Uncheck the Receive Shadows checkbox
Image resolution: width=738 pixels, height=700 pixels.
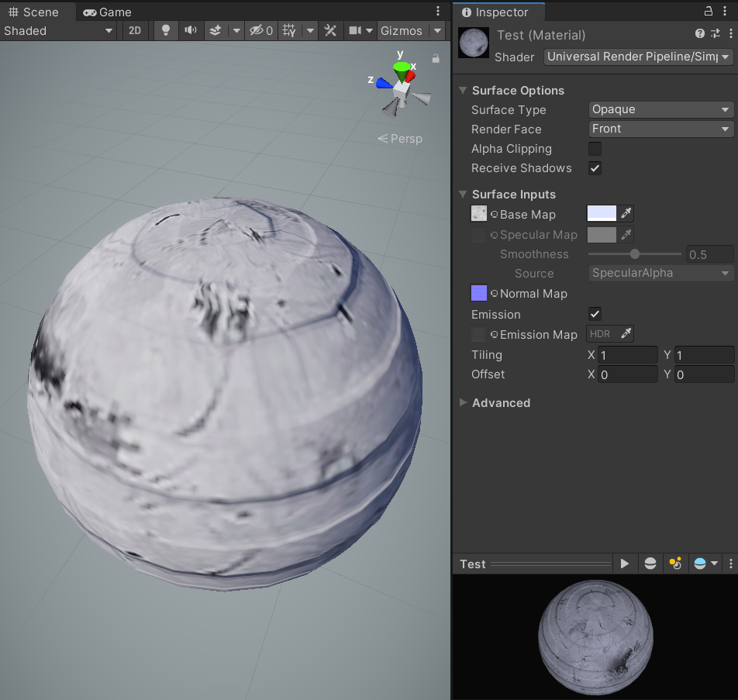click(x=595, y=168)
